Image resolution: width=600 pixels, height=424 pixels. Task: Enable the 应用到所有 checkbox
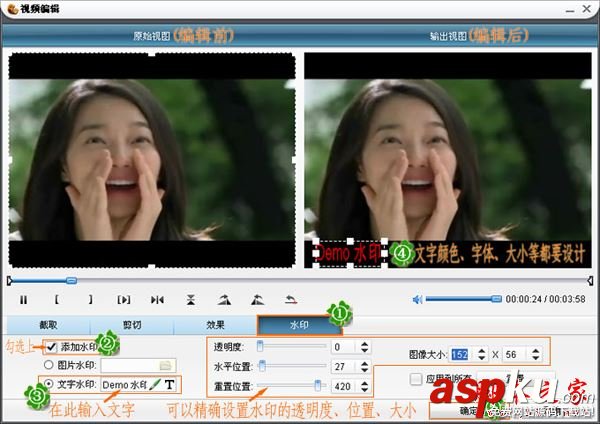click(416, 379)
